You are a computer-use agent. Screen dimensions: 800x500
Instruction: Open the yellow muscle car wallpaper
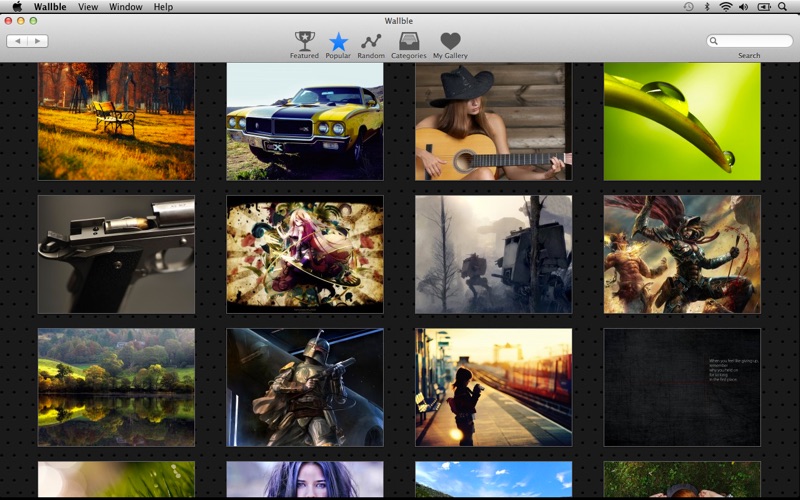pos(305,121)
